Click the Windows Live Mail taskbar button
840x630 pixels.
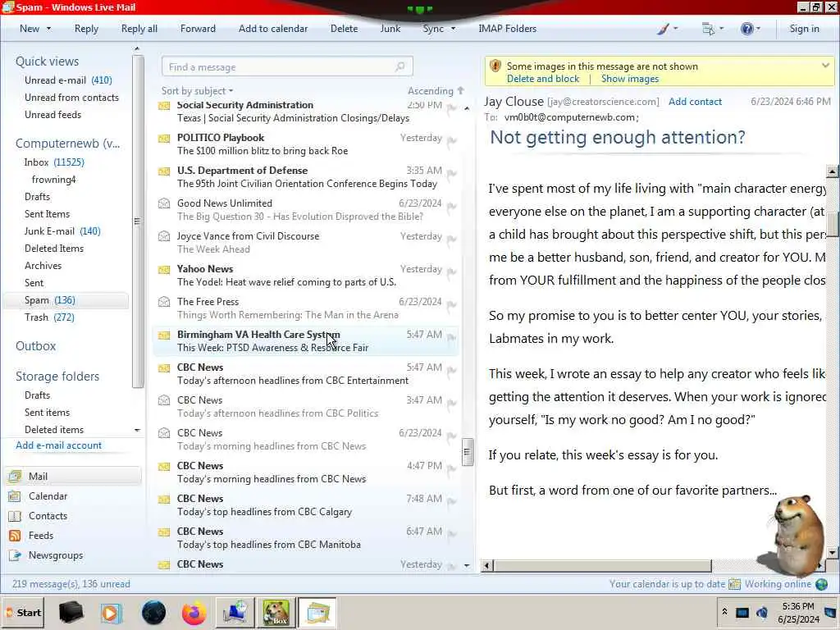pos(317,613)
